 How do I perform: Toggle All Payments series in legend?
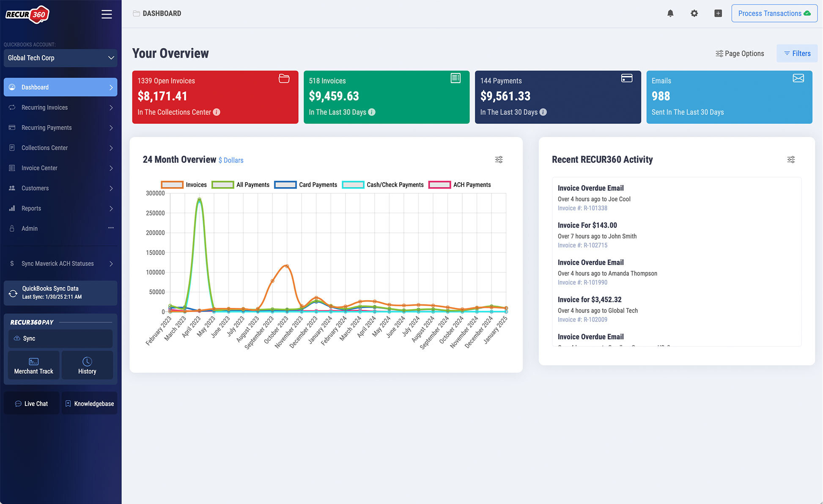pyautogui.click(x=240, y=185)
